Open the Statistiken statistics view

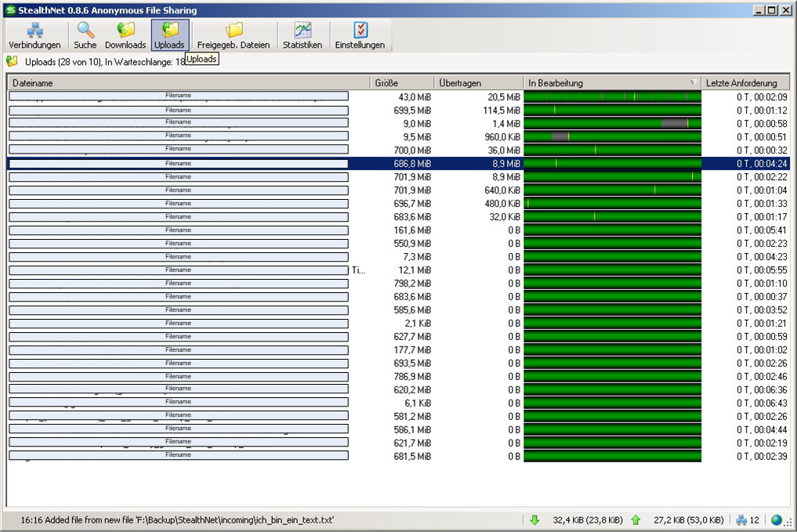[x=302, y=35]
